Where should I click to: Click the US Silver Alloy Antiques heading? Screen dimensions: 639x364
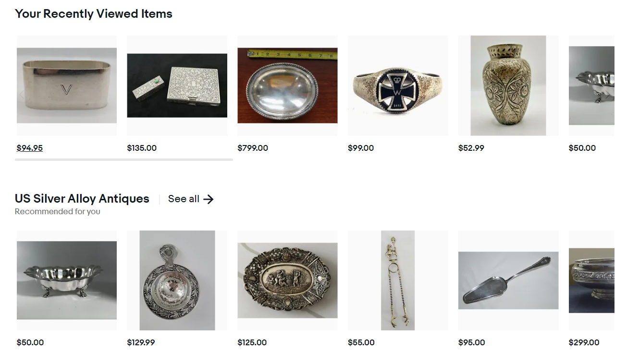82,198
